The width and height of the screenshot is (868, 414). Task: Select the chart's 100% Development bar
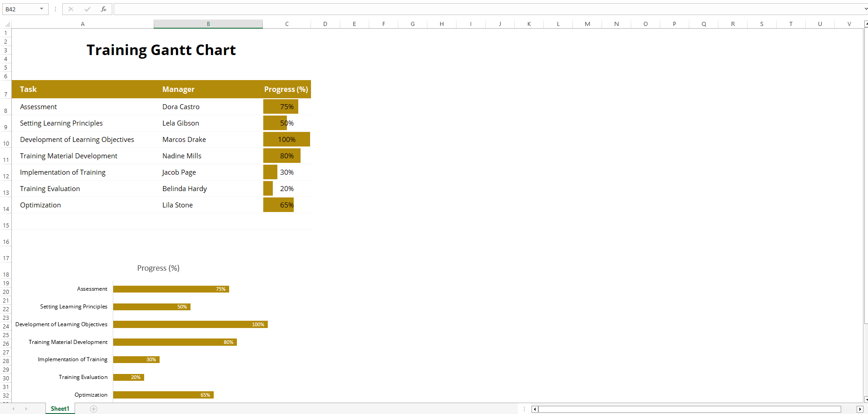pos(191,324)
